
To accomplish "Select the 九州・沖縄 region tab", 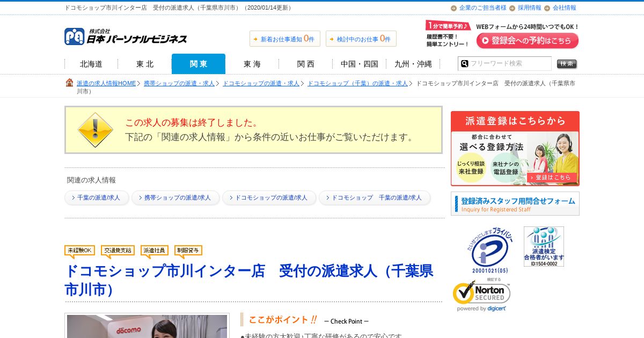I will pyautogui.click(x=413, y=64).
